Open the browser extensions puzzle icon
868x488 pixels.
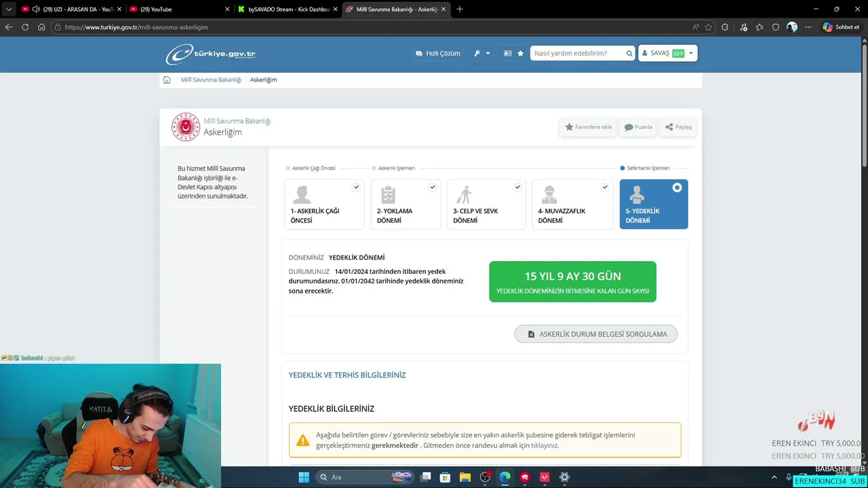click(x=725, y=27)
